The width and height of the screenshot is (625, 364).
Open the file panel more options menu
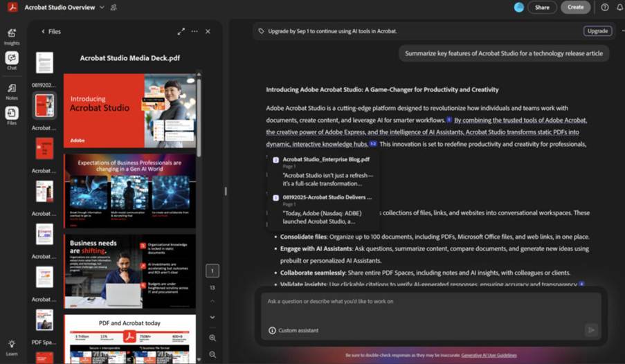194,32
